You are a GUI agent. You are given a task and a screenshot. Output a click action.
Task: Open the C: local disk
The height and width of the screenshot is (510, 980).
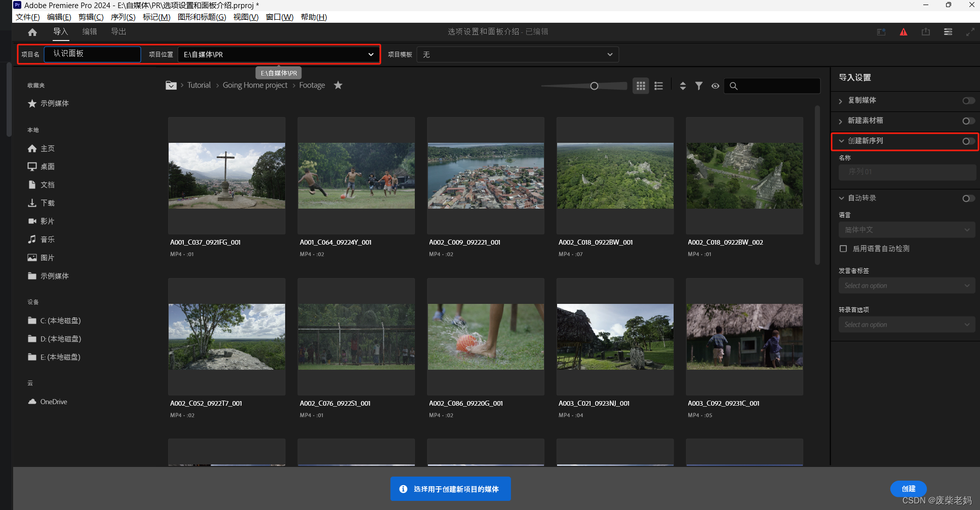[54, 321]
